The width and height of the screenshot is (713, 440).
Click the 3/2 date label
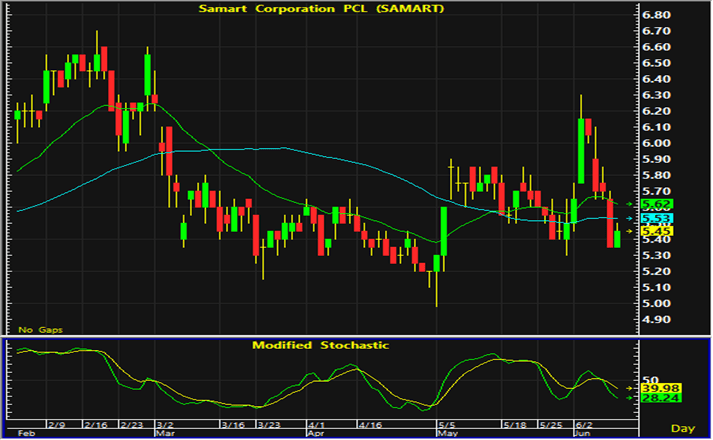click(165, 425)
